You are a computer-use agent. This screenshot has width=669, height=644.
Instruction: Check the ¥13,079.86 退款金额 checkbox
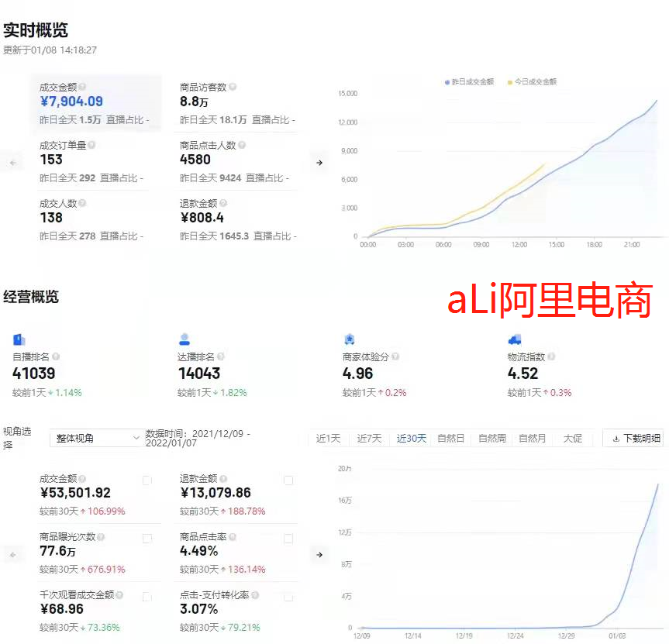tap(288, 480)
